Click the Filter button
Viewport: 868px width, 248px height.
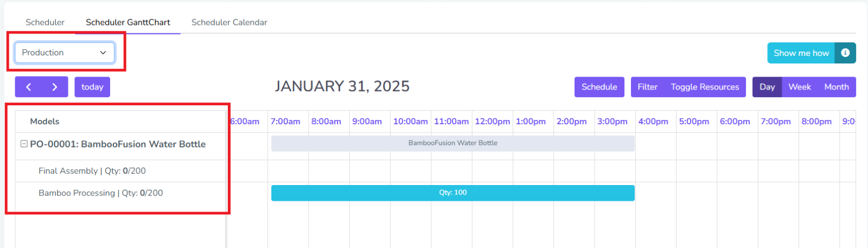click(x=647, y=87)
